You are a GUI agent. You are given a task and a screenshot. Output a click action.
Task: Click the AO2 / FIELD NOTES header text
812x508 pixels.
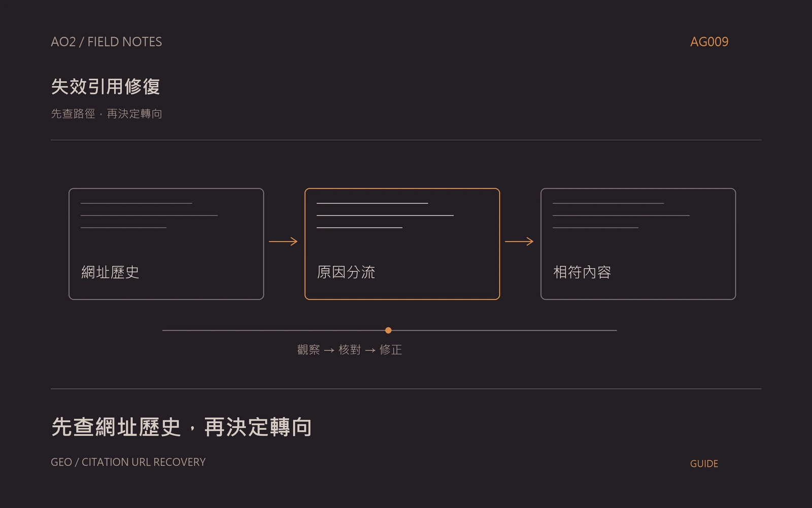(x=107, y=42)
